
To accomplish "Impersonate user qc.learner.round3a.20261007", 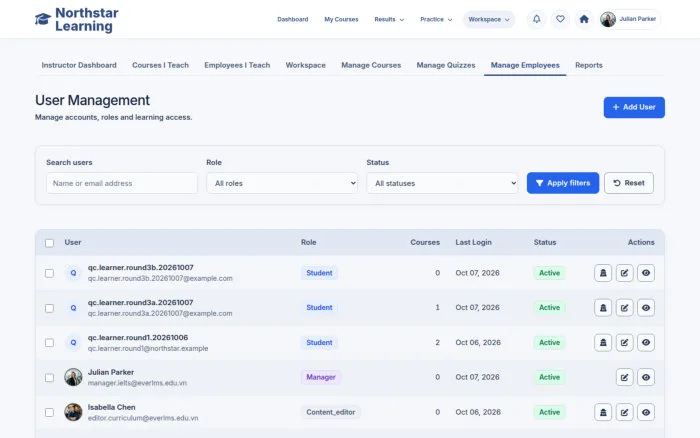I will (x=603, y=308).
